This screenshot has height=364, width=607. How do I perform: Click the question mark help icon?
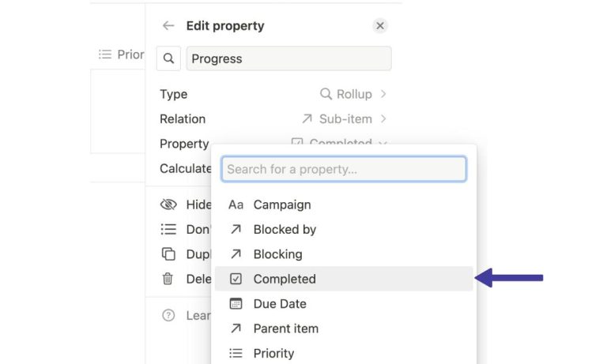(x=168, y=315)
